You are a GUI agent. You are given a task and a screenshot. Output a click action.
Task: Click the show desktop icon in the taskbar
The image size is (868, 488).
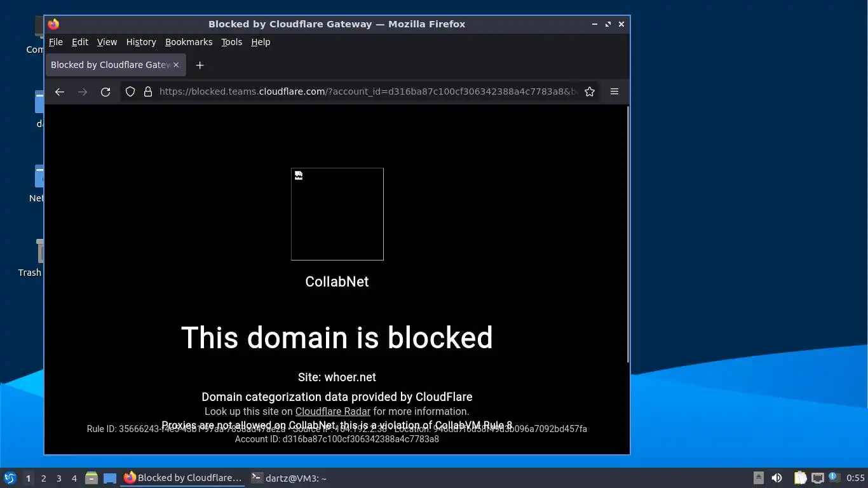tap(110, 478)
